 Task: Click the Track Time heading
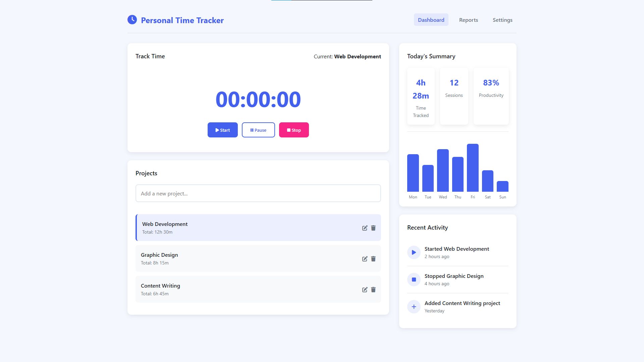tap(150, 56)
